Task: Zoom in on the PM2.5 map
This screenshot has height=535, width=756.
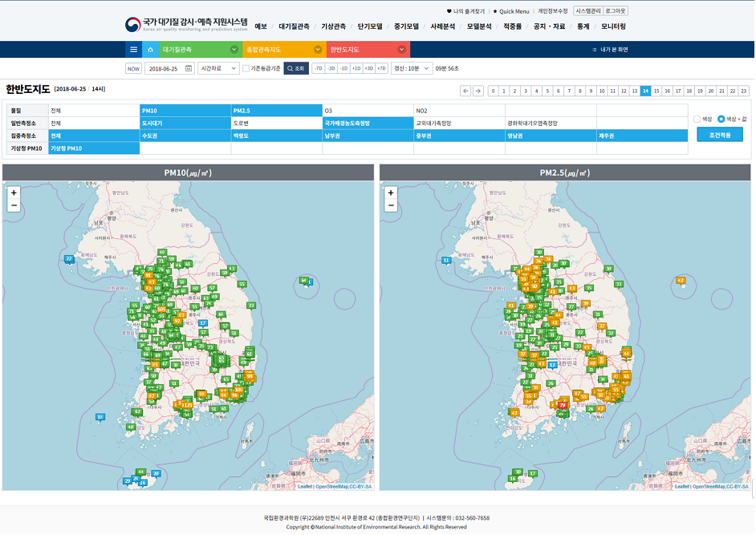Action: click(391, 193)
